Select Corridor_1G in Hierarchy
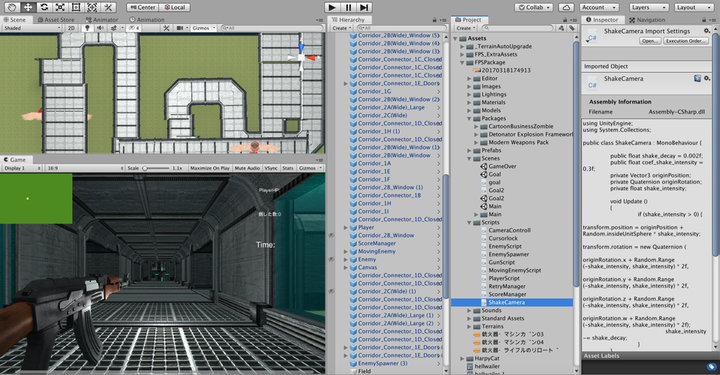Screen dimensions: 720x375 375,91
